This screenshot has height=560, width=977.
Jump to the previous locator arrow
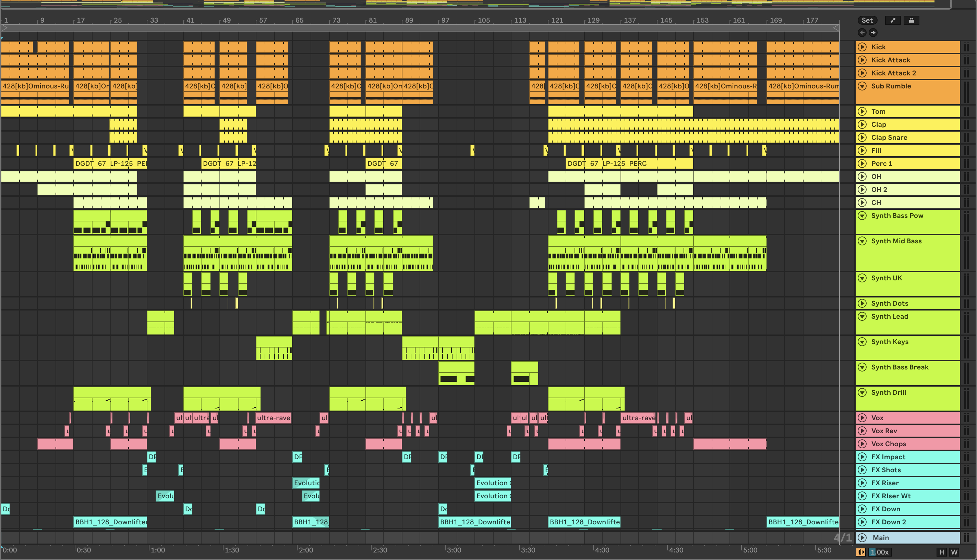pyautogui.click(x=862, y=33)
